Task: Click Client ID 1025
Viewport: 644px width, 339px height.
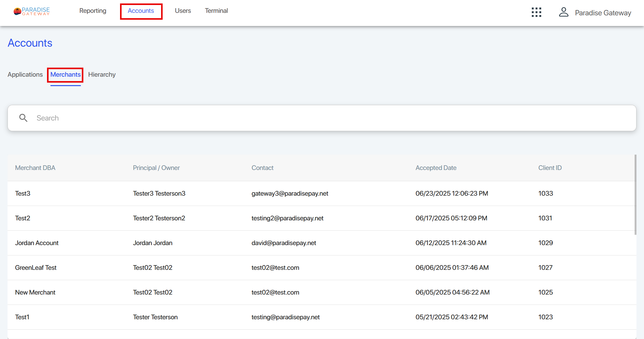Action: [546, 292]
